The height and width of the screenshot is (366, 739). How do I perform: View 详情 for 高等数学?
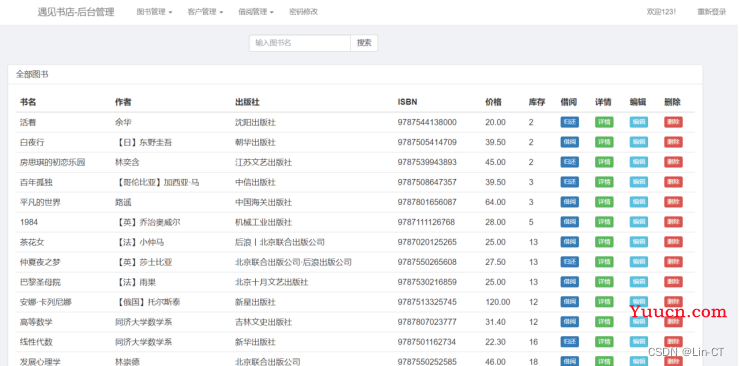604,322
